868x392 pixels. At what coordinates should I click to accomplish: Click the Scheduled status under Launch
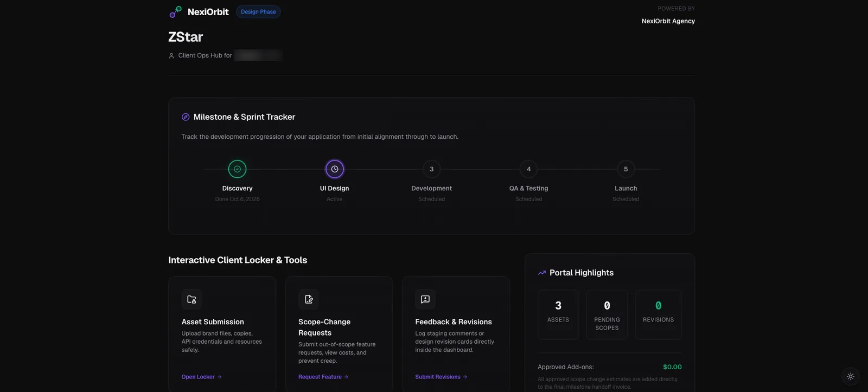(626, 199)
